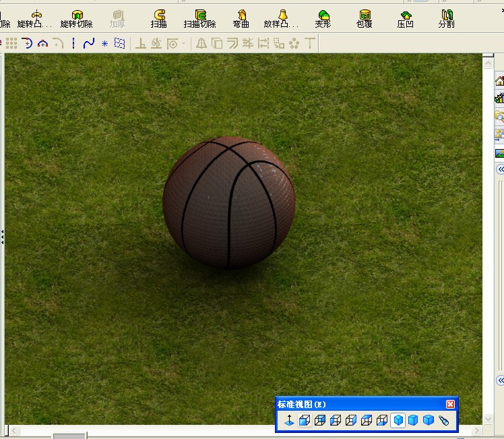Switch to Front view in 标准视图
The image size is (504, 439).
305,420
